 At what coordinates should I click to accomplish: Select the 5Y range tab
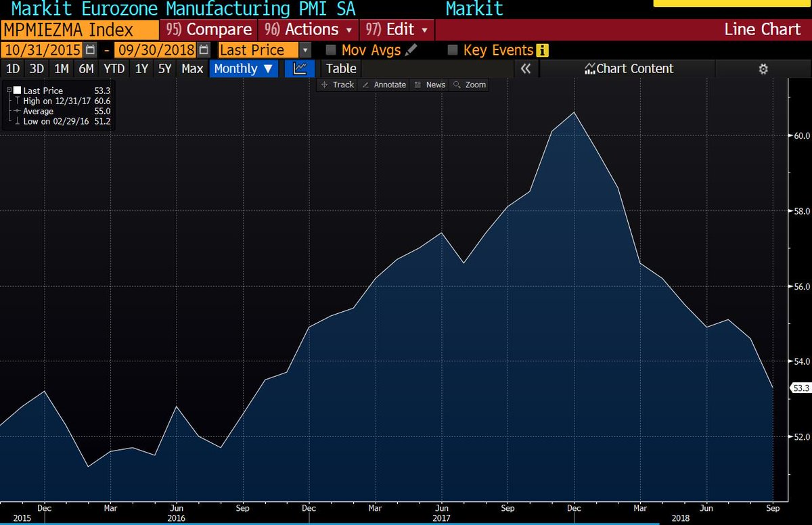165,68
